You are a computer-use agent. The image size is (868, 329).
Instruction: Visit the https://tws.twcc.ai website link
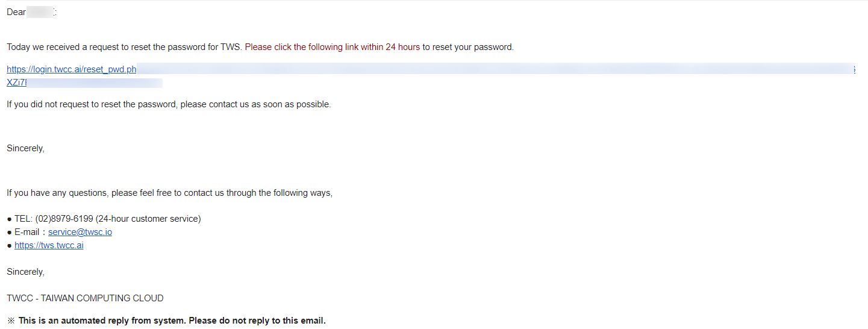tap(49, 245)
